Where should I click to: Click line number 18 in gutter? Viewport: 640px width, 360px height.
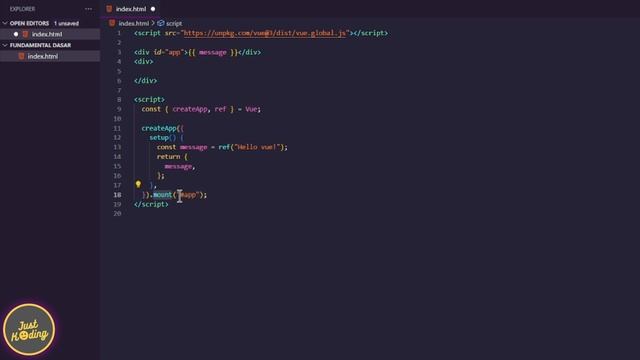click(117, 195)
